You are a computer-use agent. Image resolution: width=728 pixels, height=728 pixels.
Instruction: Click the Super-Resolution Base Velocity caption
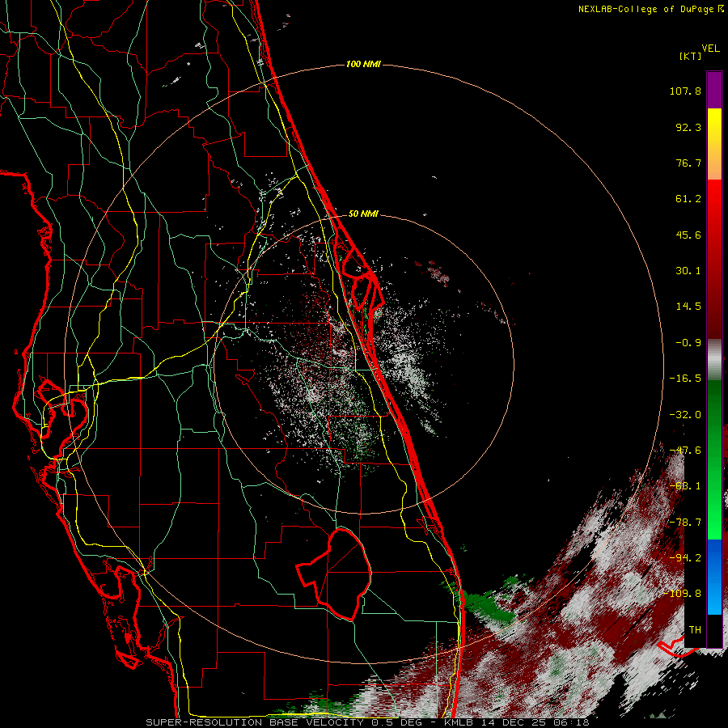(x=367, y=722)
